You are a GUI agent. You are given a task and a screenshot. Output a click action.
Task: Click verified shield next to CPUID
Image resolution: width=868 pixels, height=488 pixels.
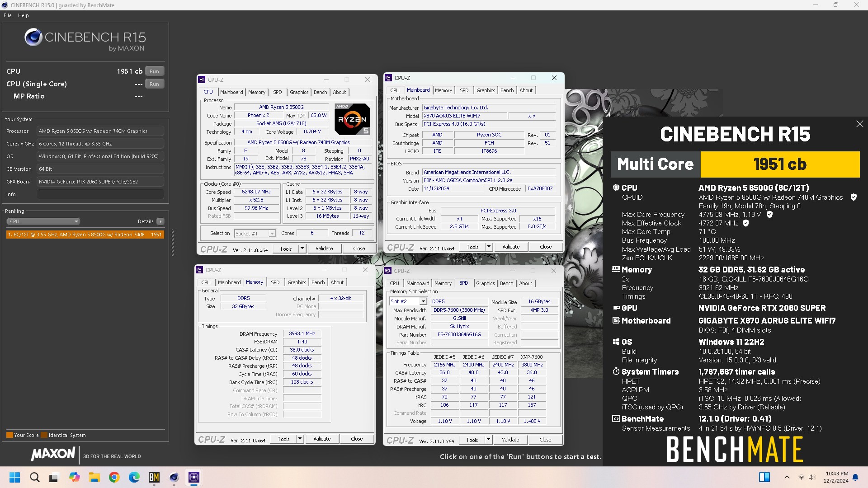tap(854, 197)
